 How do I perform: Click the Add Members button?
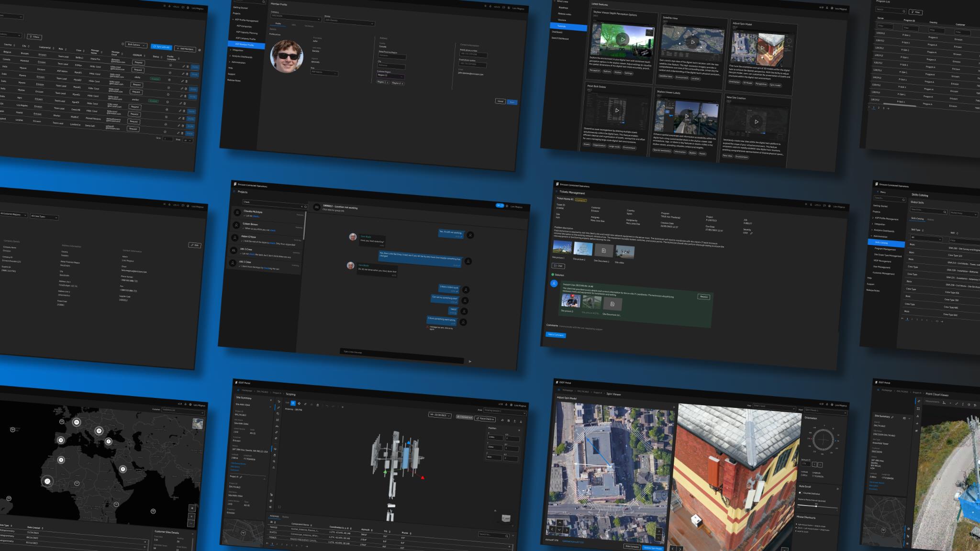coord(185,49)
